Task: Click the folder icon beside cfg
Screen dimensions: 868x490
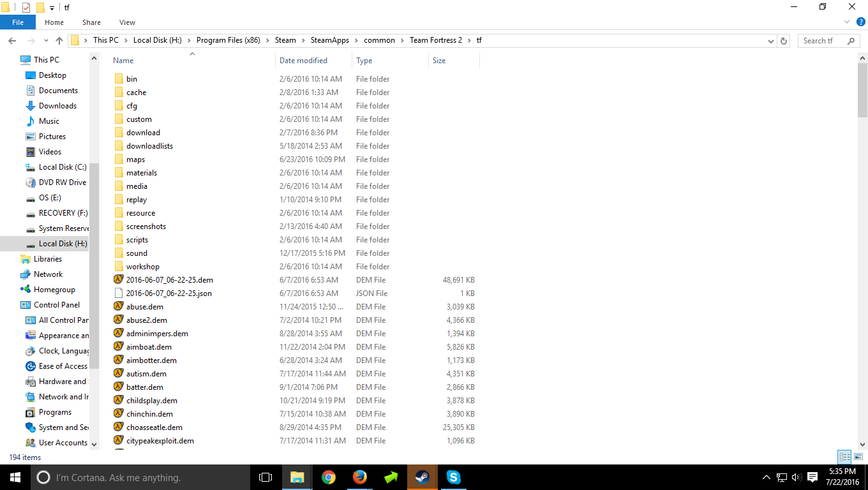Action: tap(119, 105)
